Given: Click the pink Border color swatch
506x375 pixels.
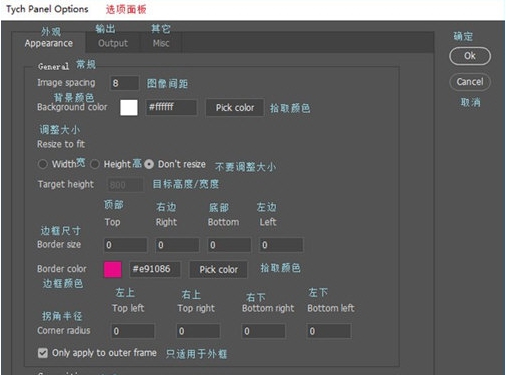Looking at the screenshot, I should (x=113, y=269).
